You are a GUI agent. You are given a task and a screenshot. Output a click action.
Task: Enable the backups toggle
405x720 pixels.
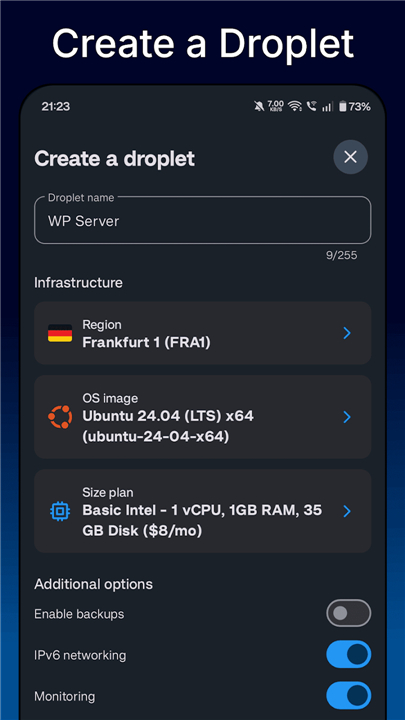pyautogui.click(x=349, y=613)
